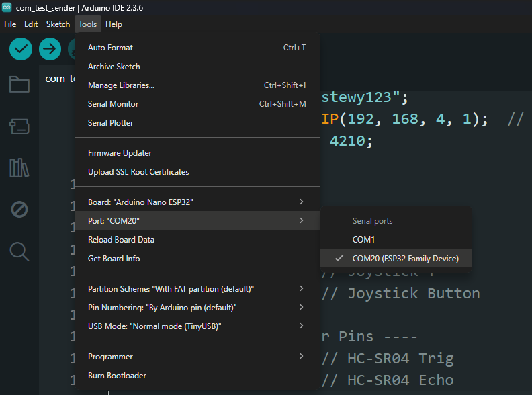Open the Edit menu

pos(31,24)
